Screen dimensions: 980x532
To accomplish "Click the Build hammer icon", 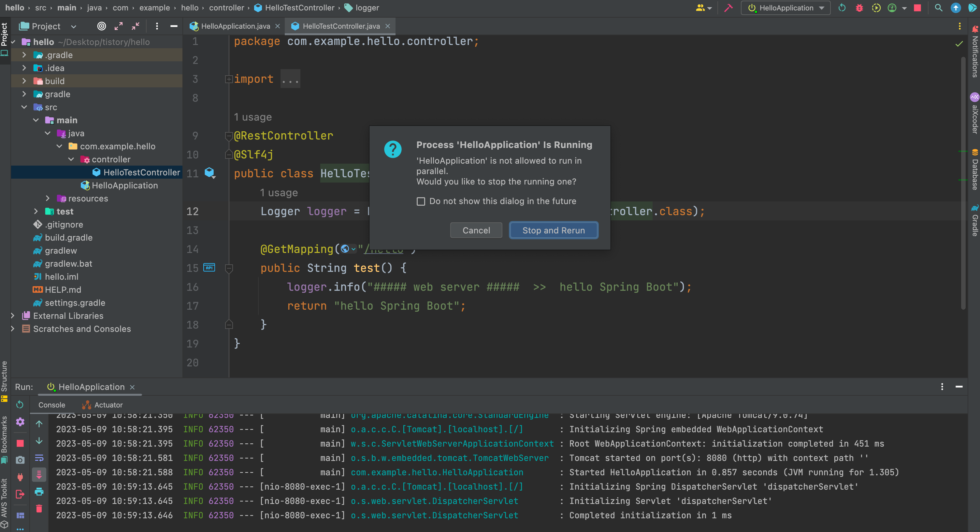I will click(728, 8).
